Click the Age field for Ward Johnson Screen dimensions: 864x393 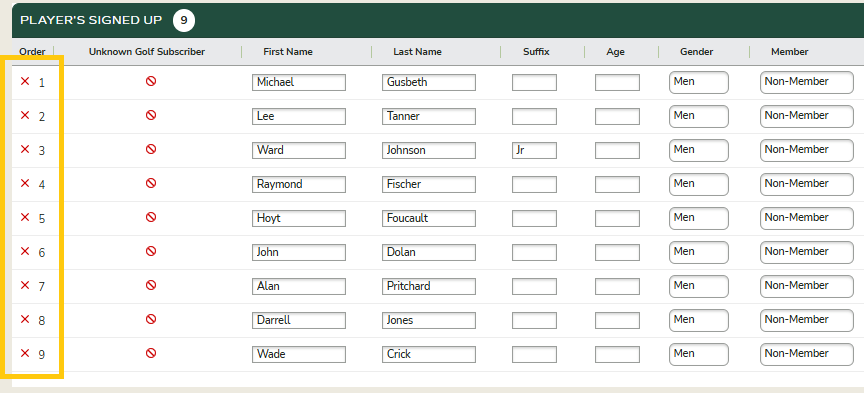(x=617, y=150)
